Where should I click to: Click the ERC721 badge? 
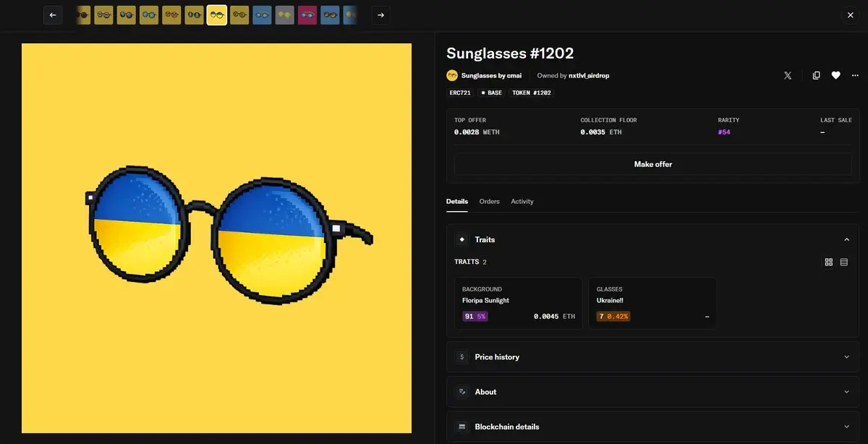click(460, 93)
